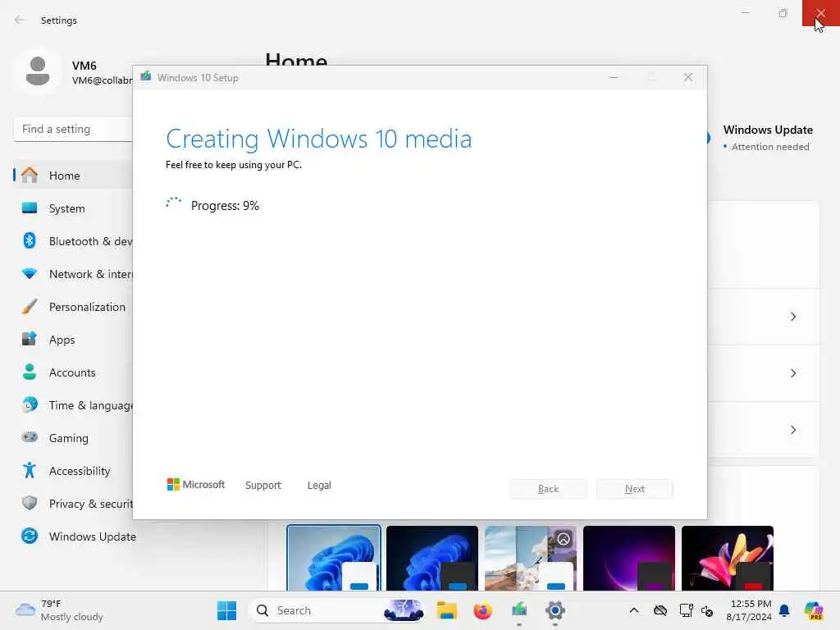Expand the third chevron card row
Screen dimensions: 840x630
(x=793, y=430)
